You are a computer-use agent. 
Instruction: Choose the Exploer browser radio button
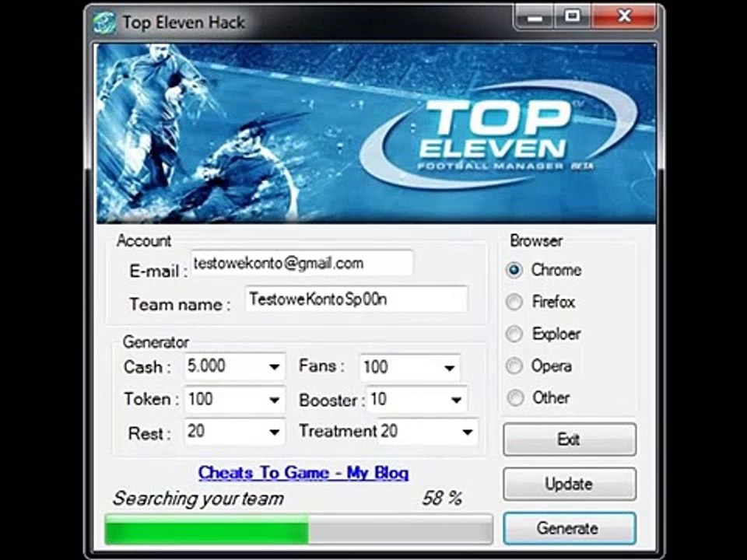point(514,334)
